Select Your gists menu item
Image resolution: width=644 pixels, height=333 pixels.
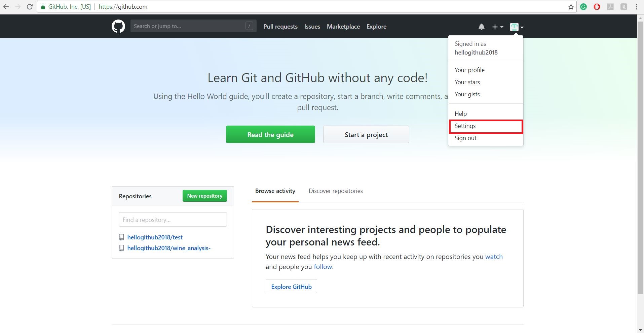[486, 94]
